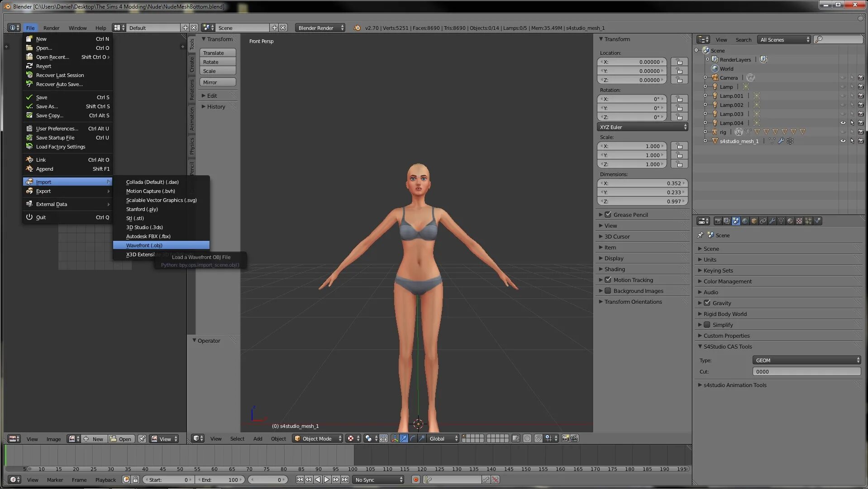Toggle proportional editing icon in viewport header
This screenshot has height=489, width=868.
[527, 438]
